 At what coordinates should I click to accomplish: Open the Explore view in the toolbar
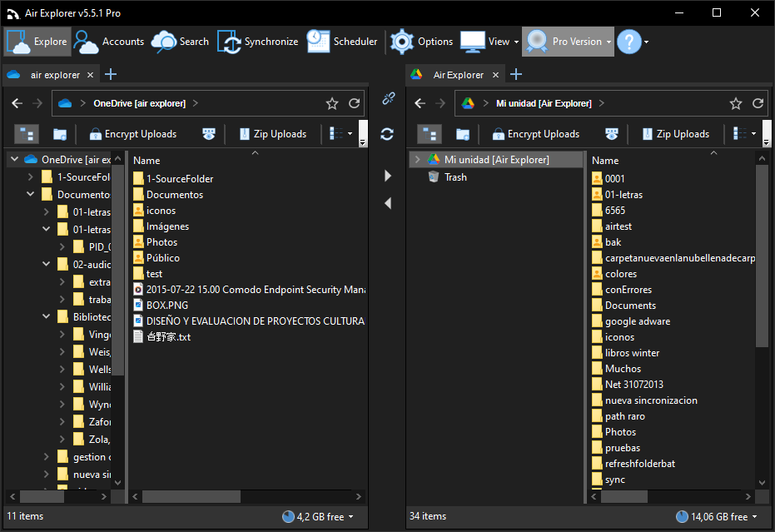37,42
